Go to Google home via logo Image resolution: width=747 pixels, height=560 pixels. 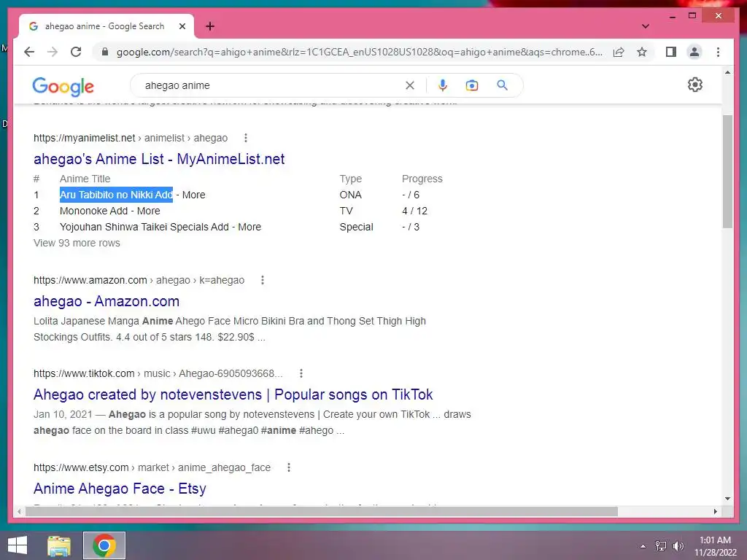click(x=63, y=86)
